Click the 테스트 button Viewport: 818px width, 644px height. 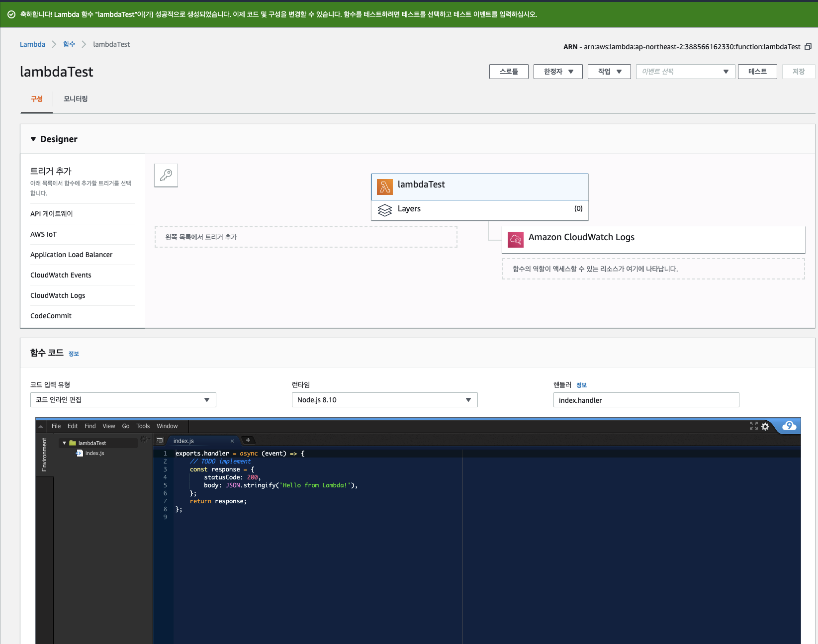[x=757, y=72]
